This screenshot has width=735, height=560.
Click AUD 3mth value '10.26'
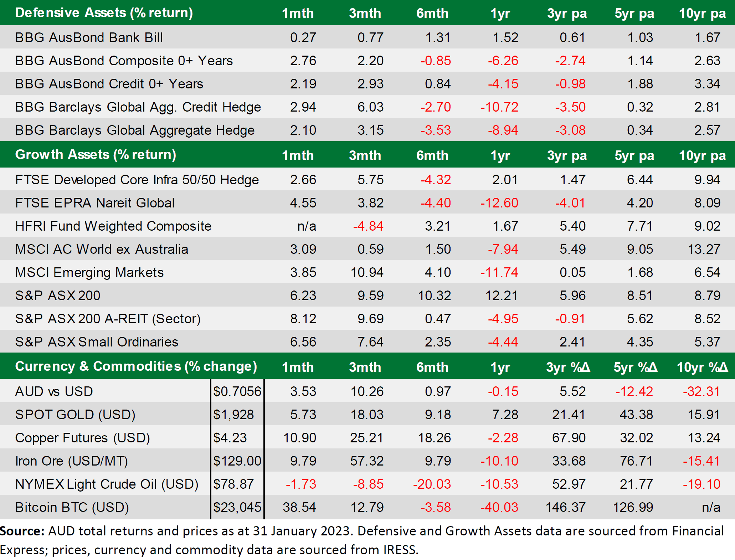(x=367, y=391)
